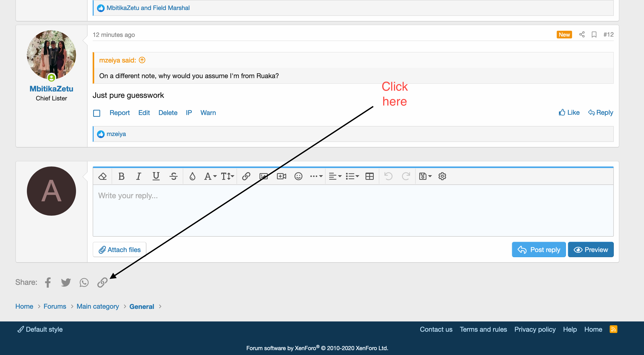The height and width of the screenshot is (355, 644).
Task: Bookmark post #12
Action: click(x=594, y=35)
